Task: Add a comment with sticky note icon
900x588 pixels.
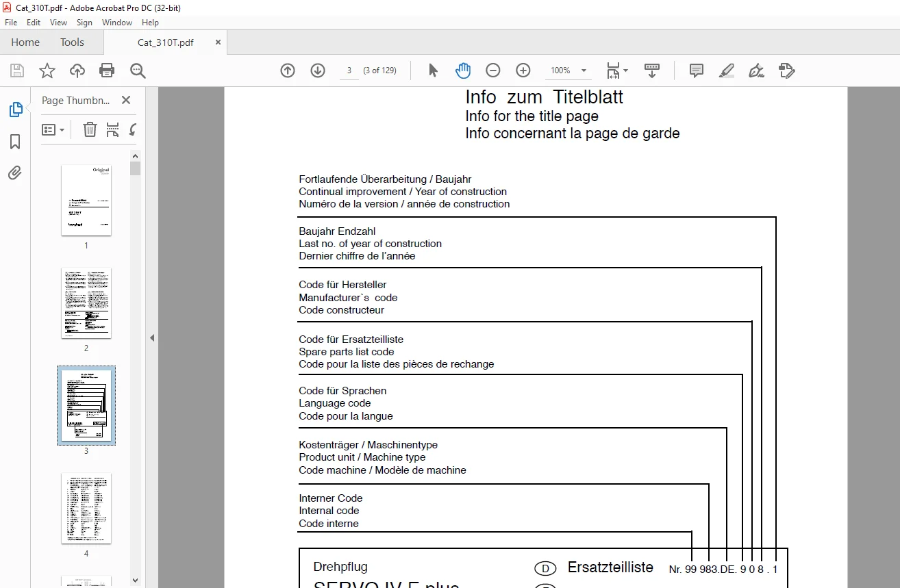Action: [x=697, y=71]
